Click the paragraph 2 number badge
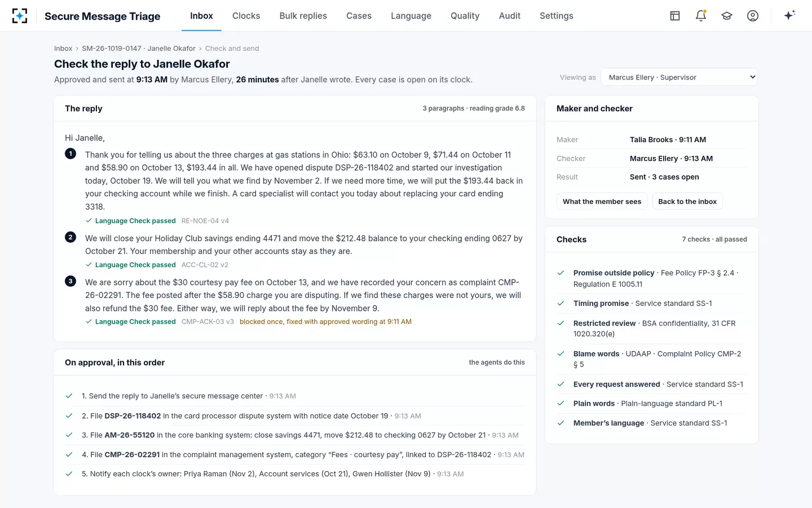The height and width of the screenshot is (508, 812). pyautogui.click(x=70, y=237)
